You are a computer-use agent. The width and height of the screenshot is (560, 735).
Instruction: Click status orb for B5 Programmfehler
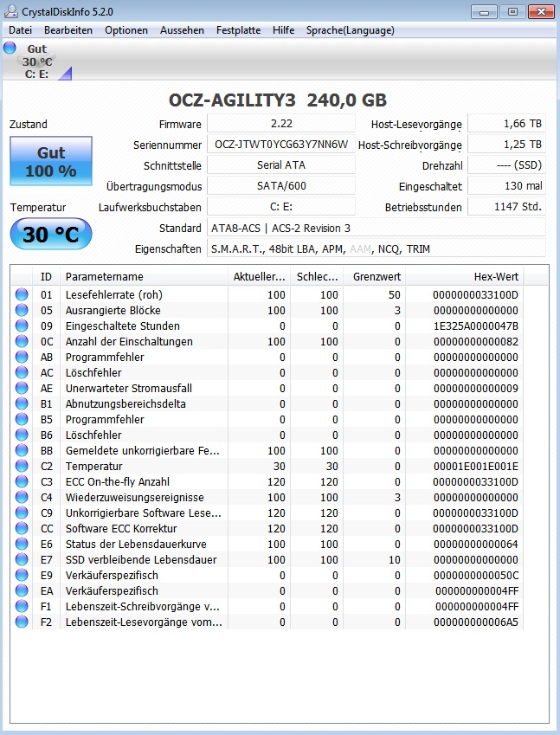pos(22,420)
